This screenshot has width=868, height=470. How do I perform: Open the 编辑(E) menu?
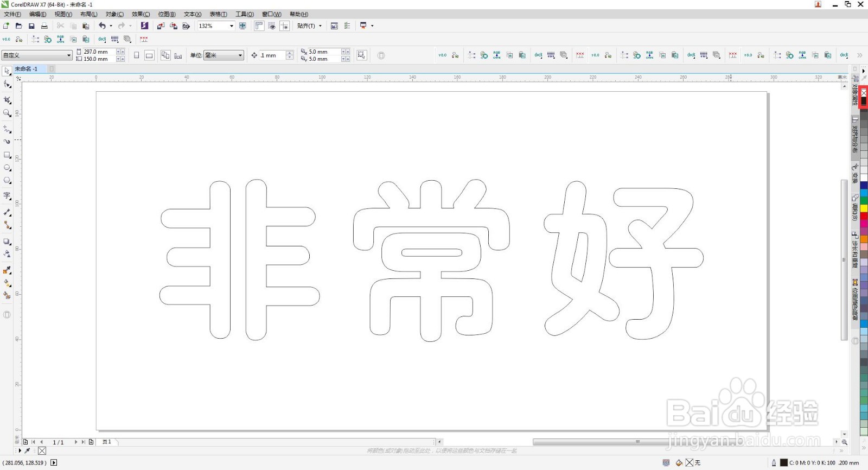[37, 14]
